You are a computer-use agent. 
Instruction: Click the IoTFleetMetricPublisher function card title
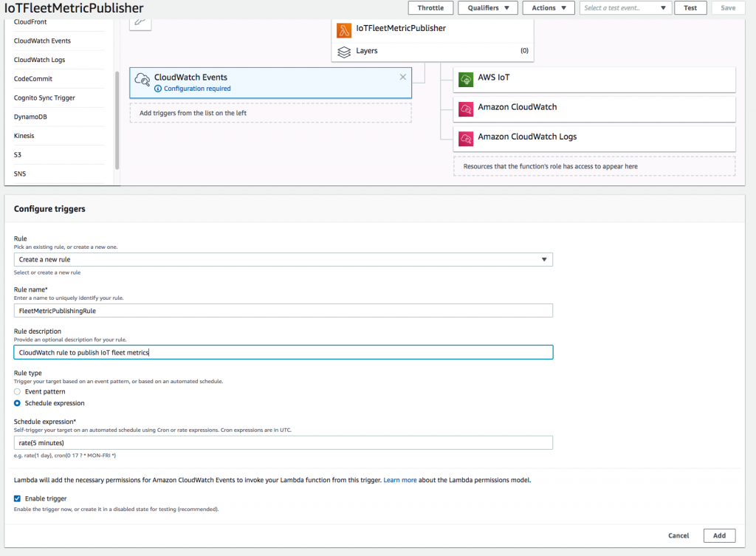click(401, 29)
